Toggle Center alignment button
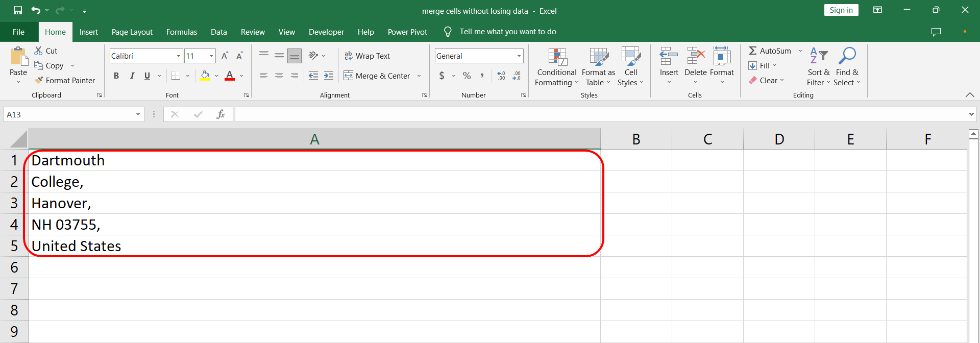The height and width of the screenshot is (343, 980). [x=279, y=76]
